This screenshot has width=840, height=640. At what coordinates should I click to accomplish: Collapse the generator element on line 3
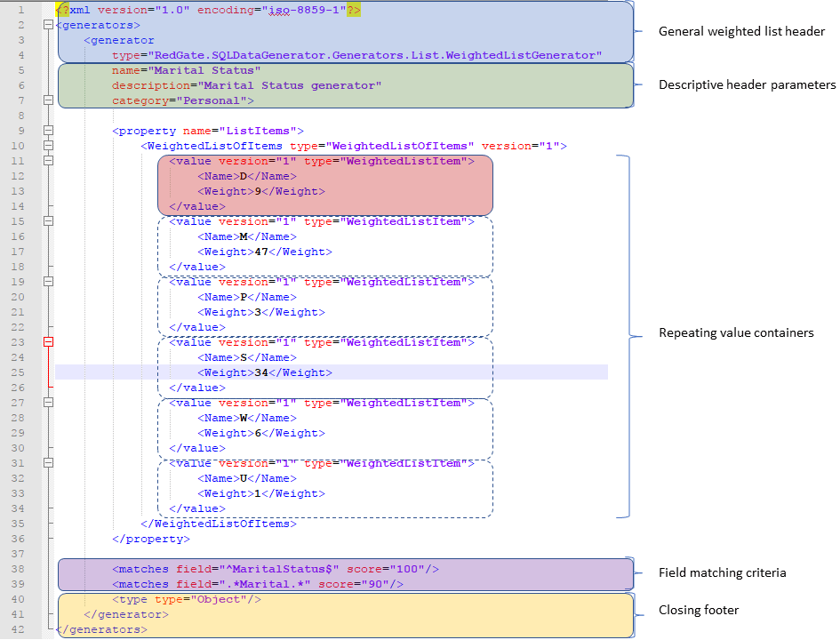49,40
